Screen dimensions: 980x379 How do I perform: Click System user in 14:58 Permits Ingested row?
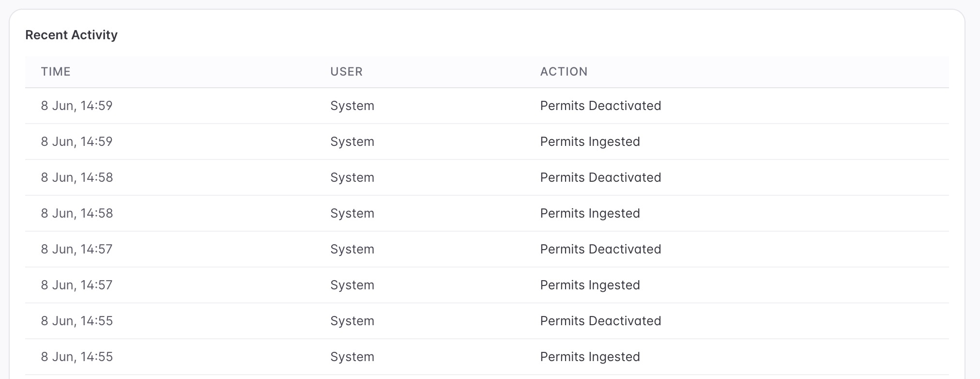point(352,213)
